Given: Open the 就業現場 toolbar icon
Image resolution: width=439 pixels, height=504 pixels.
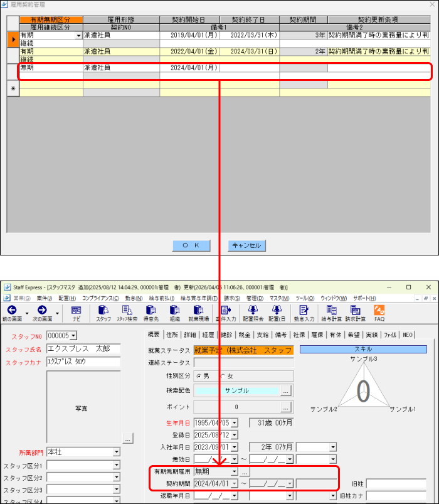Looking at the screenshot, I should click(198, 313).
